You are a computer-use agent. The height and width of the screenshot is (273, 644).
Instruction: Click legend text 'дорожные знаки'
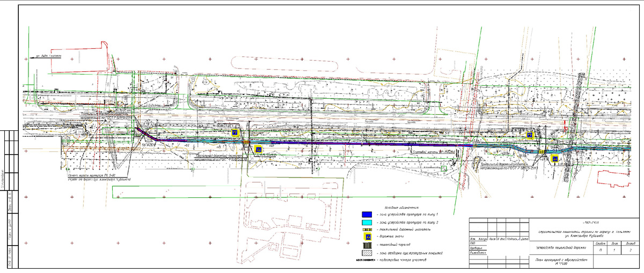coord(391,237)
